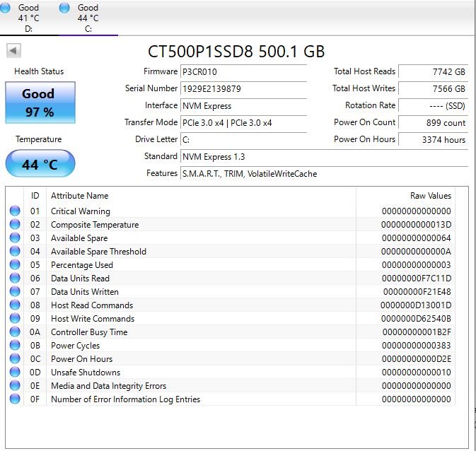Click the Attribute Name column header
Viewport: 476px width, 451px height.
(80, 196)
